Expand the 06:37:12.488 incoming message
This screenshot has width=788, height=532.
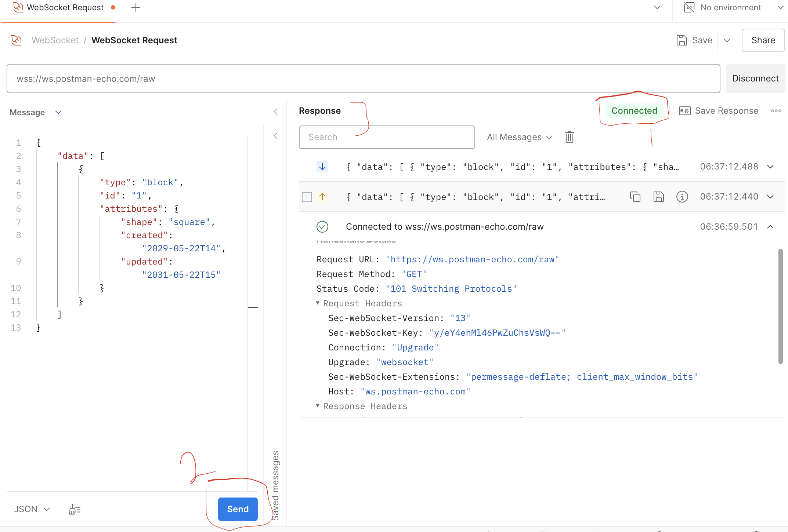770,167
